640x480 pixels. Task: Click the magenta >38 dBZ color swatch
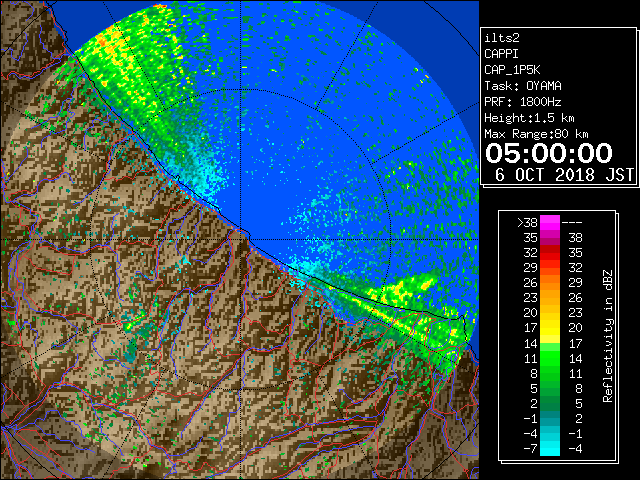550,223
